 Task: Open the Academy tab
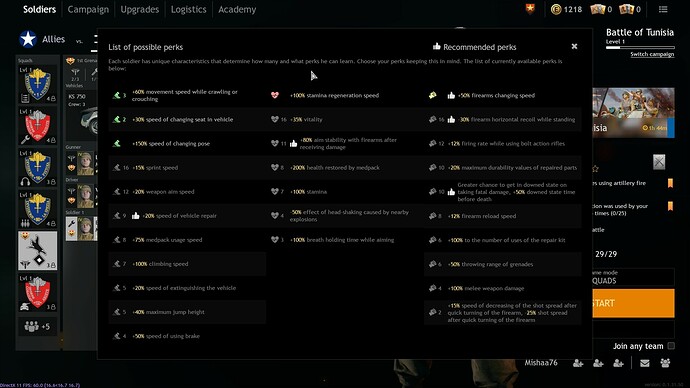tap(237, 9)
